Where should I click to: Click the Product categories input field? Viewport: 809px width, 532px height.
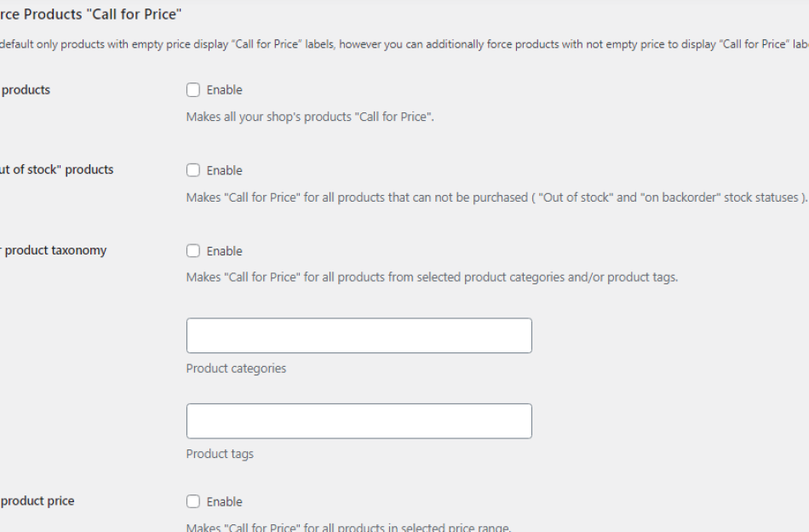tap(359, 335)
